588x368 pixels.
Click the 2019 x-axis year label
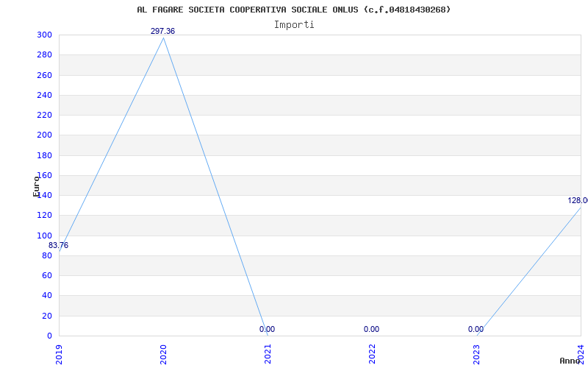tap(59, 355)
